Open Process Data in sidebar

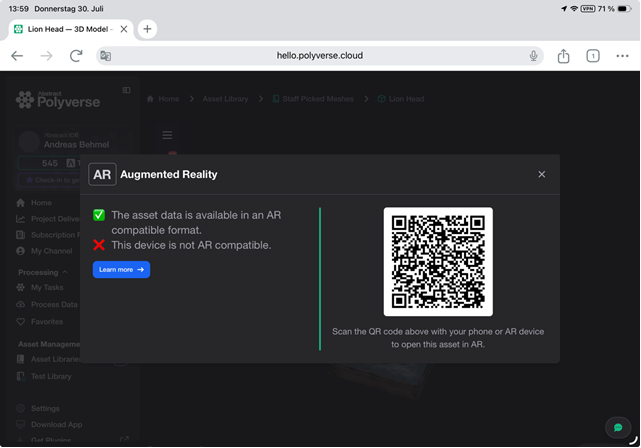47,305
